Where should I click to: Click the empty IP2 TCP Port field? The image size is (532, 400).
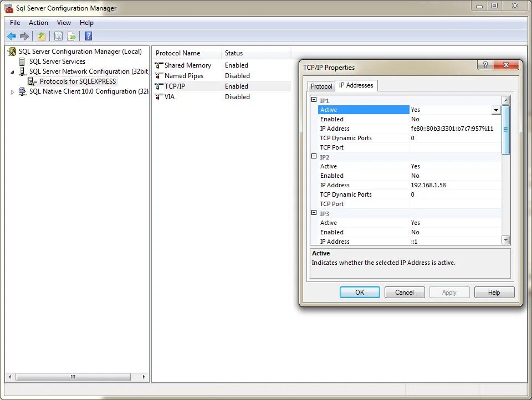(456, 204)
